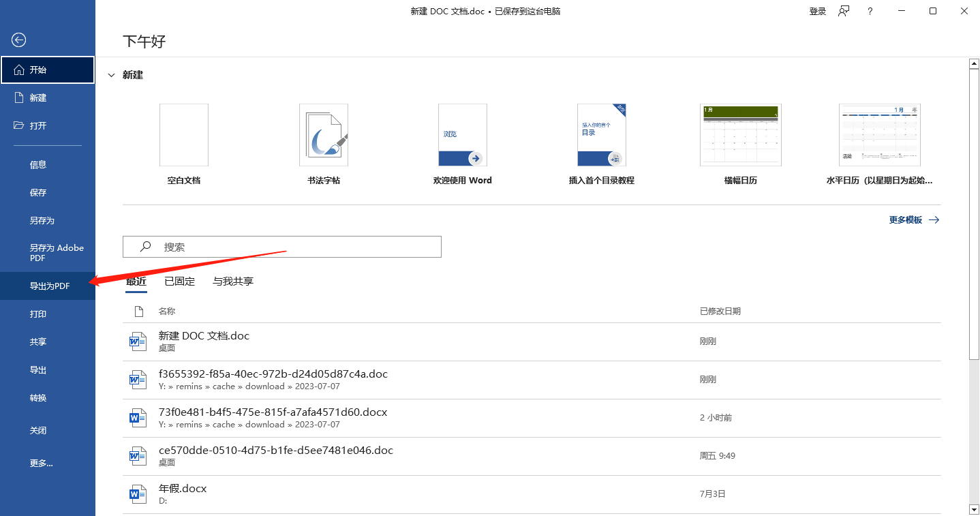Sort by the 名称 column header
980x516 pixels.
(x=167, y=312)
